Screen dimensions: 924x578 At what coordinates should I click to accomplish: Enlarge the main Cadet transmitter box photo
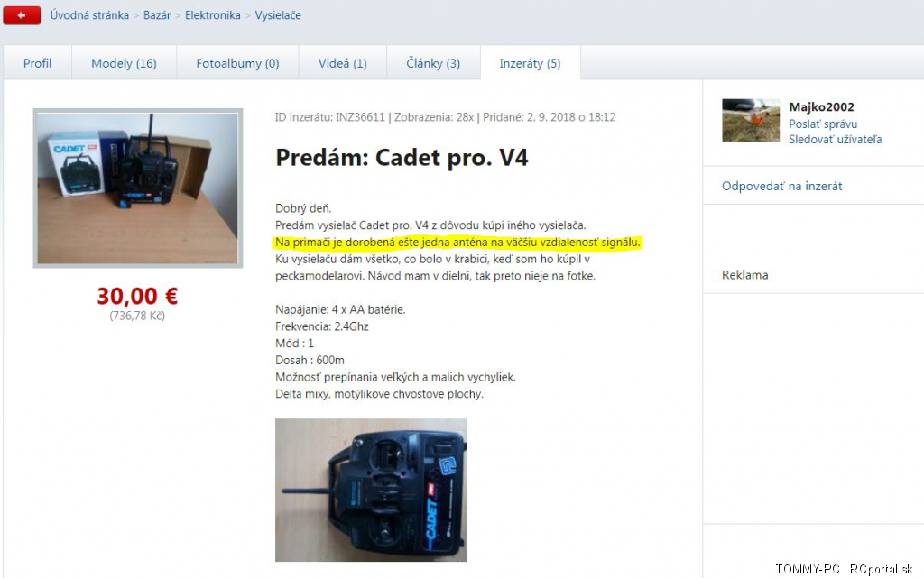tap(138, 188)
